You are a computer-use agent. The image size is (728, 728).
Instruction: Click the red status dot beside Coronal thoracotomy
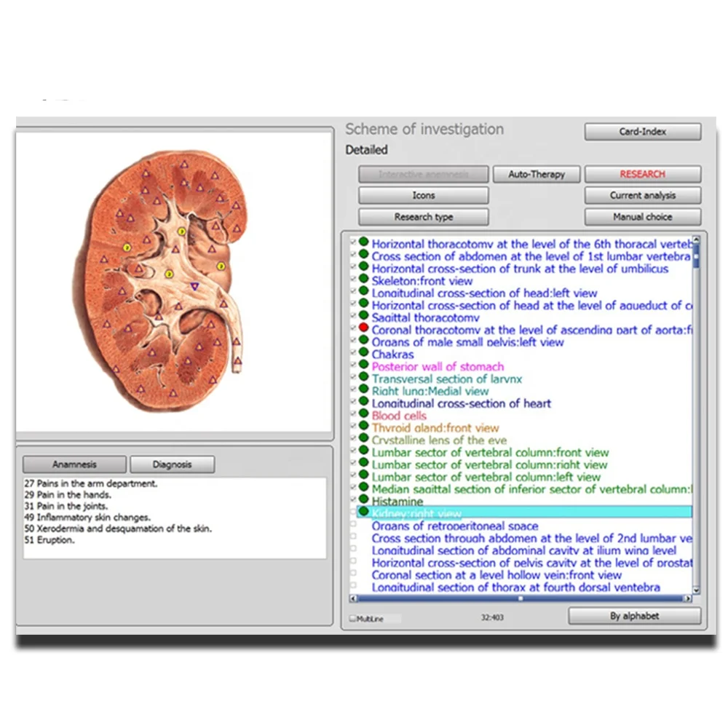coord(363,328)
